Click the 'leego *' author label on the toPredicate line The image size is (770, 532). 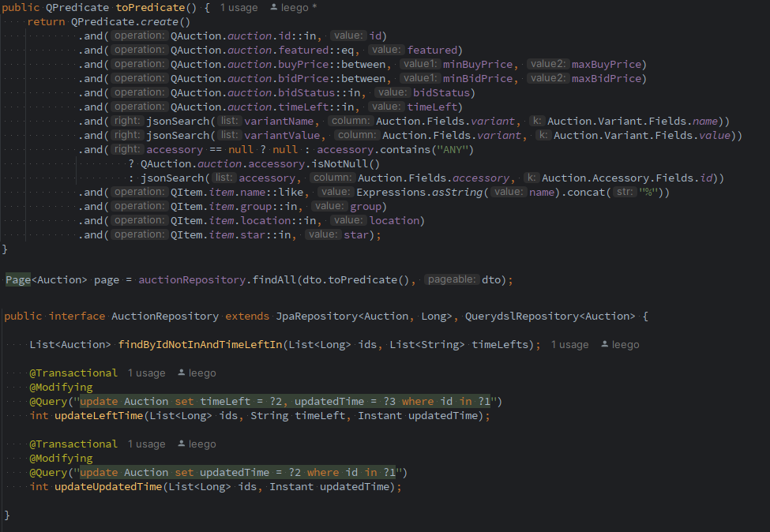point(299,8)
